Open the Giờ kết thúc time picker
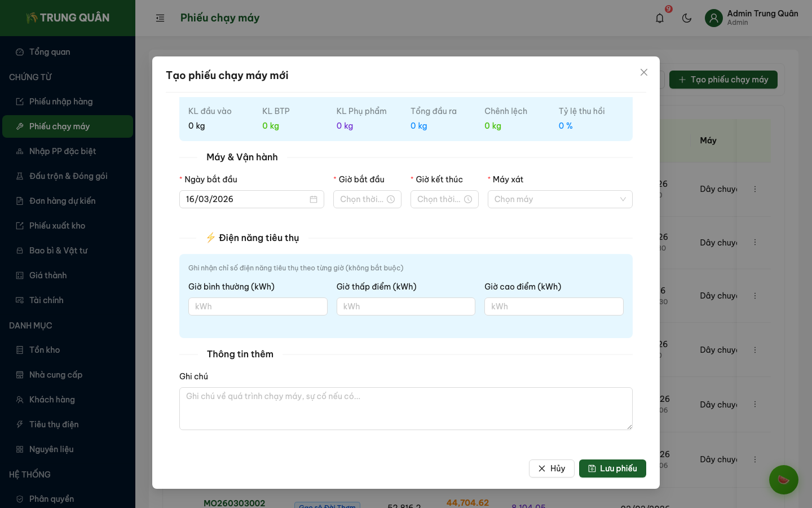 coord(444,199)
